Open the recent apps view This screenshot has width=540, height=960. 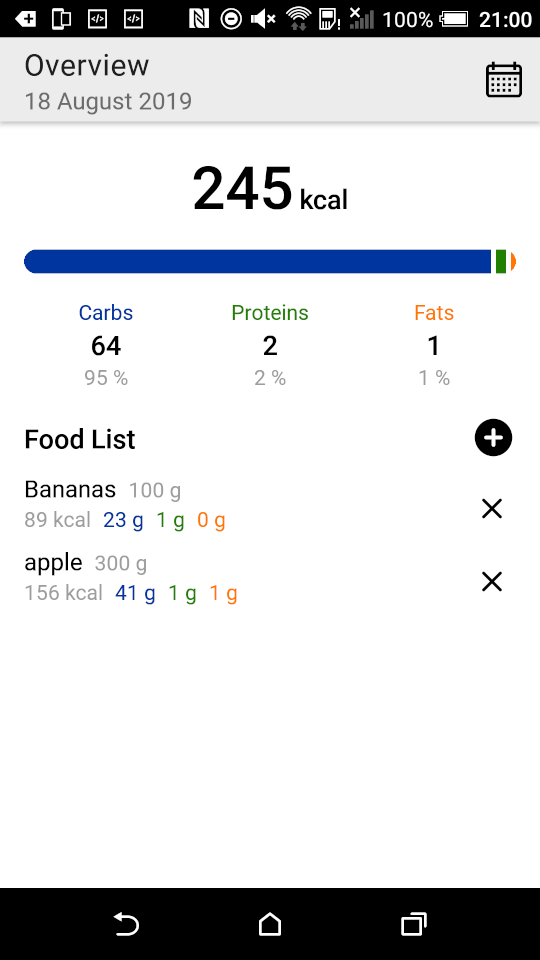click(413, 924)
